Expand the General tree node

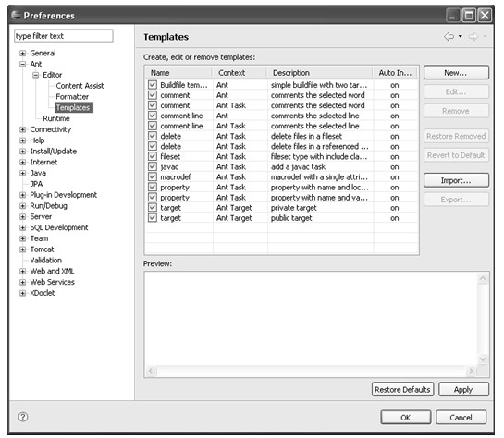pos(22,53)
